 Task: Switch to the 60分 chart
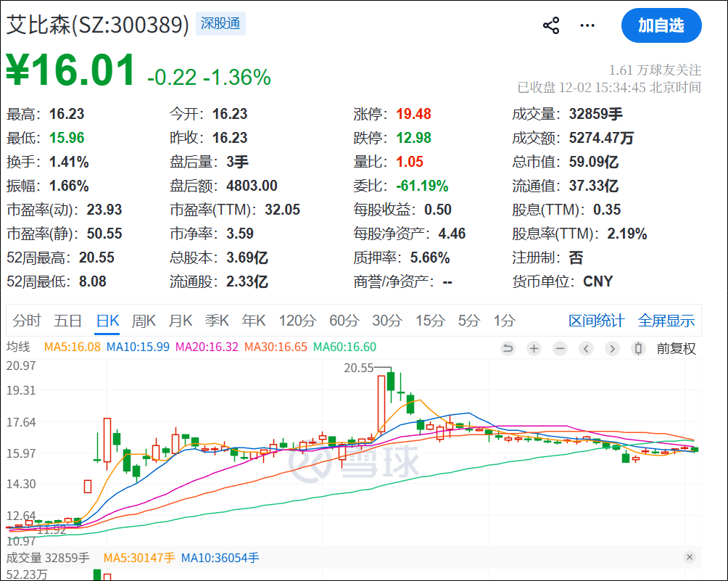pyautogui.click(x=344, y=321)
